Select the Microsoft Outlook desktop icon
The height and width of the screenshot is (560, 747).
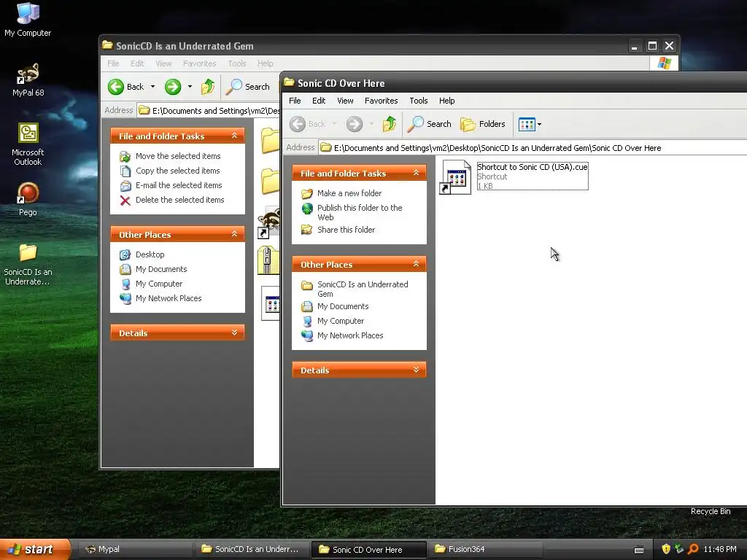coord(28,144)
